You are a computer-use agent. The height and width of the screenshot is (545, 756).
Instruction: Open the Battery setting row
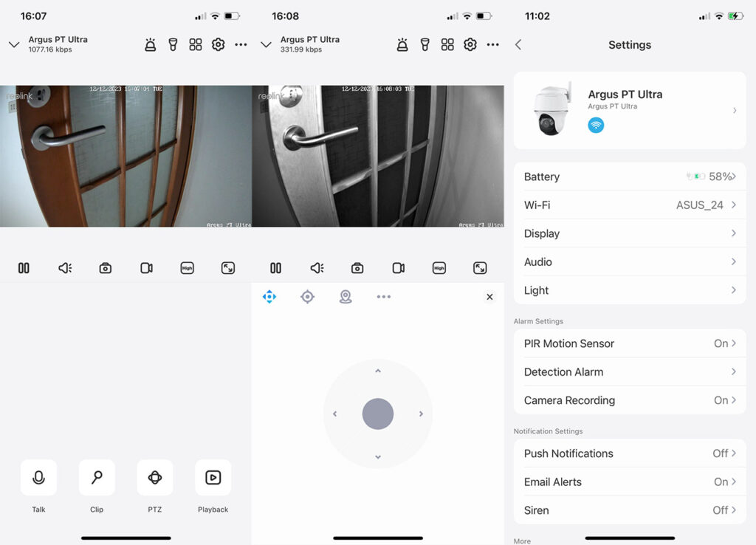pyautogui.click(x=630, y=176)
